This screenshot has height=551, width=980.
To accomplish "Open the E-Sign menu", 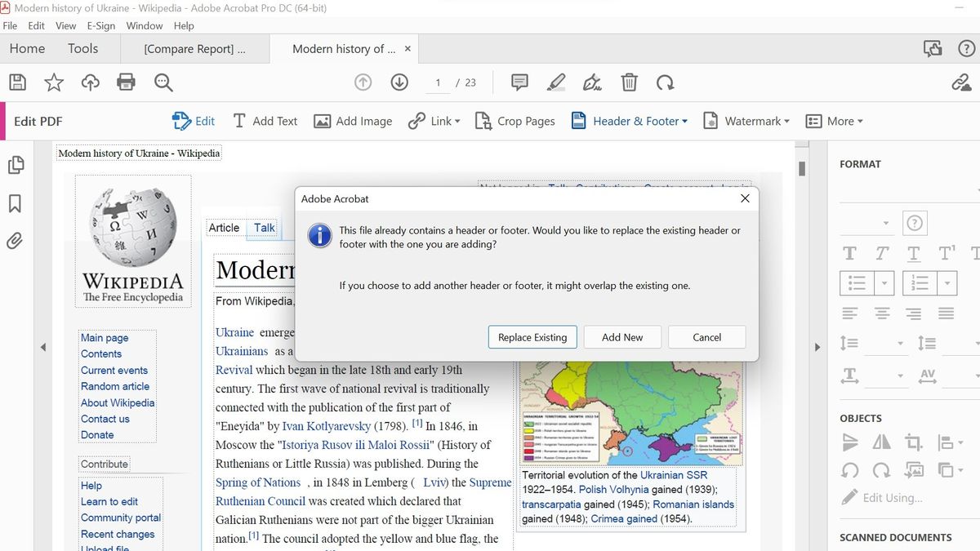I will pyautogui.click(x=100, y=25).
